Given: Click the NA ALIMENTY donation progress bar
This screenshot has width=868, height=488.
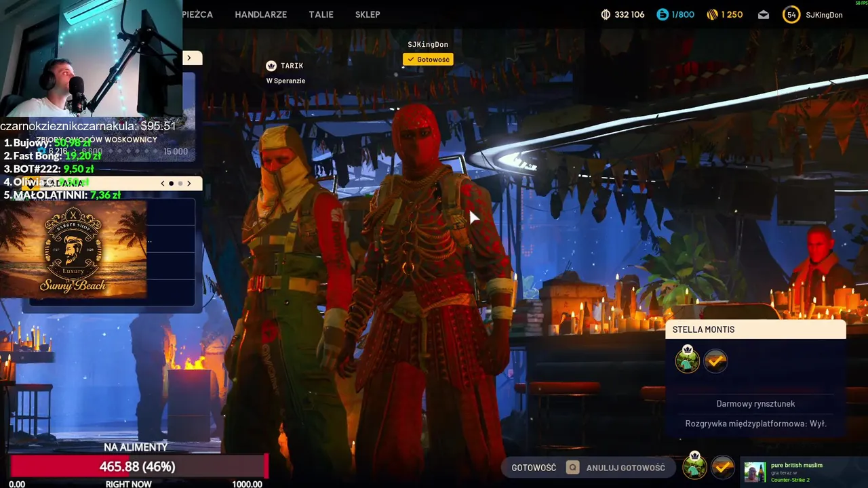Looking at the screenshot, I should [139, 467].
